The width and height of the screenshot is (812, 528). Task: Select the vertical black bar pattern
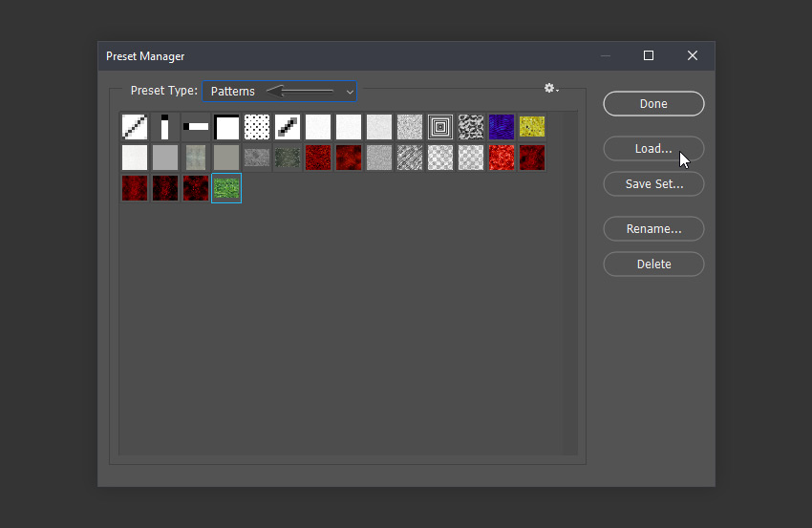(165, 127)
